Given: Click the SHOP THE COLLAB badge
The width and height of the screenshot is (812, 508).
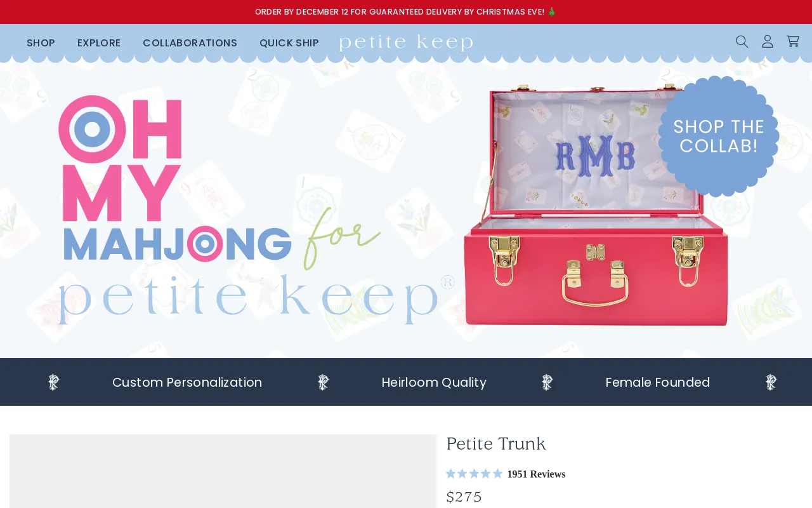Looking at the screenshot, I should (719, 137).
